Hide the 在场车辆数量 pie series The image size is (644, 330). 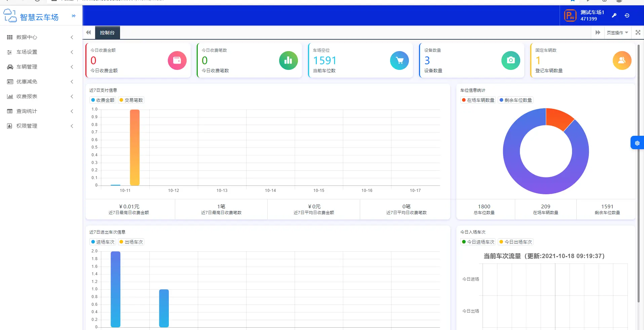478,100
